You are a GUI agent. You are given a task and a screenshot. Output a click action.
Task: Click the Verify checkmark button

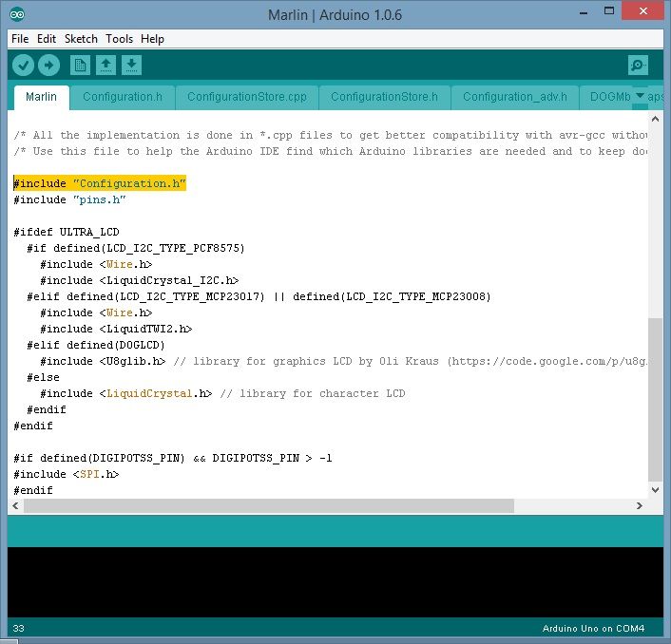click(23, 66)
